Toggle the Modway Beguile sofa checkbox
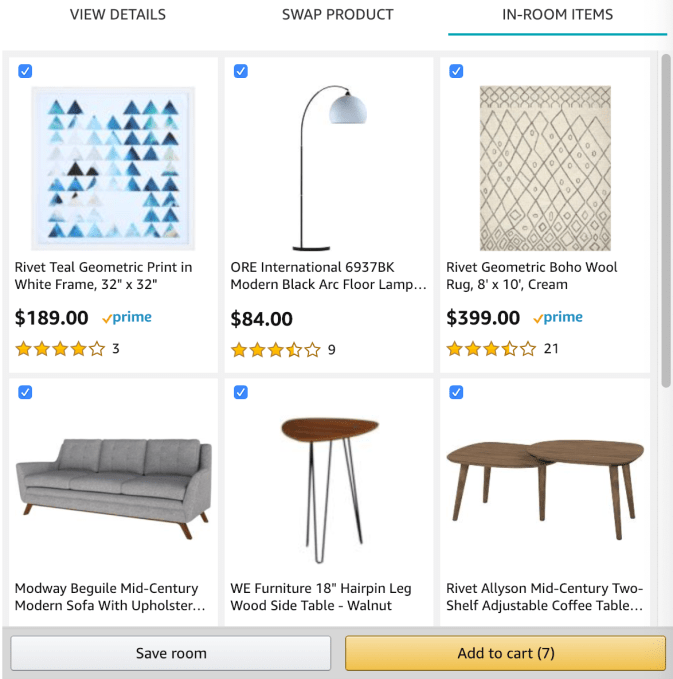 point(25,392)
